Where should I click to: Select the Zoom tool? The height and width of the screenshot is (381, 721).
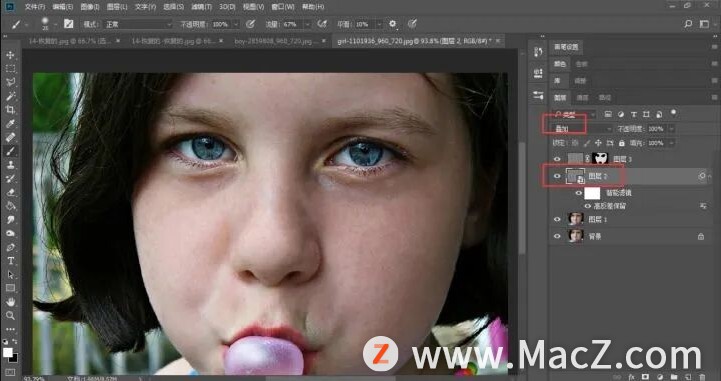coord(10,316)
